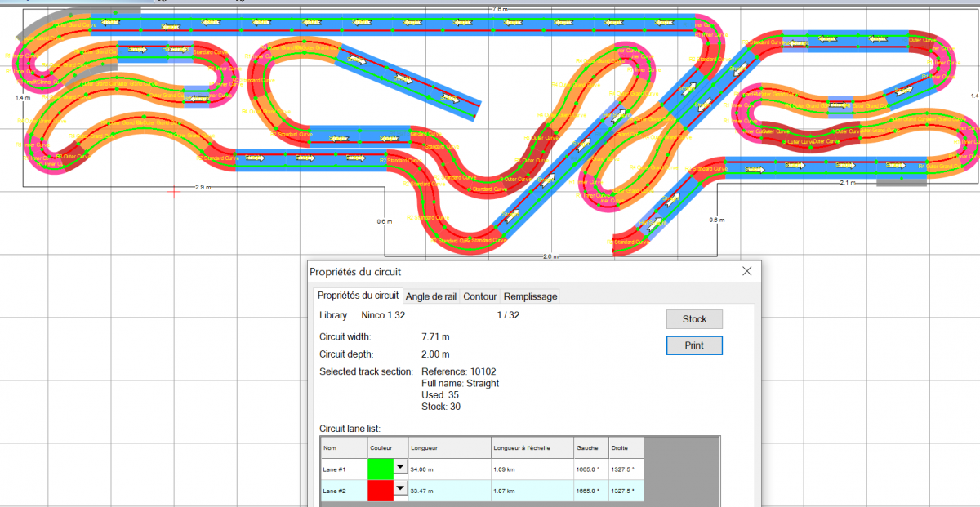Click the red crosshair marker on the canvas

(x=174, y=192)
